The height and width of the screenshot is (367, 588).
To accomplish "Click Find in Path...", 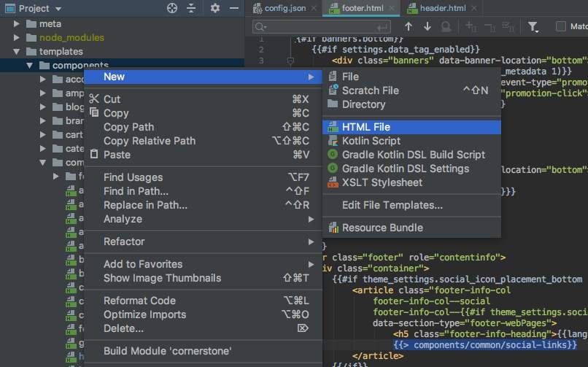I will coord(203,191).
